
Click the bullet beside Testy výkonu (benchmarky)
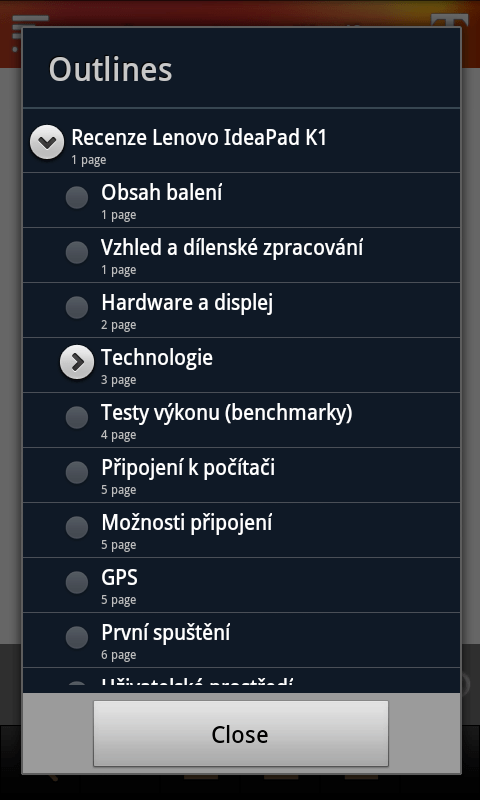[77, 417]
